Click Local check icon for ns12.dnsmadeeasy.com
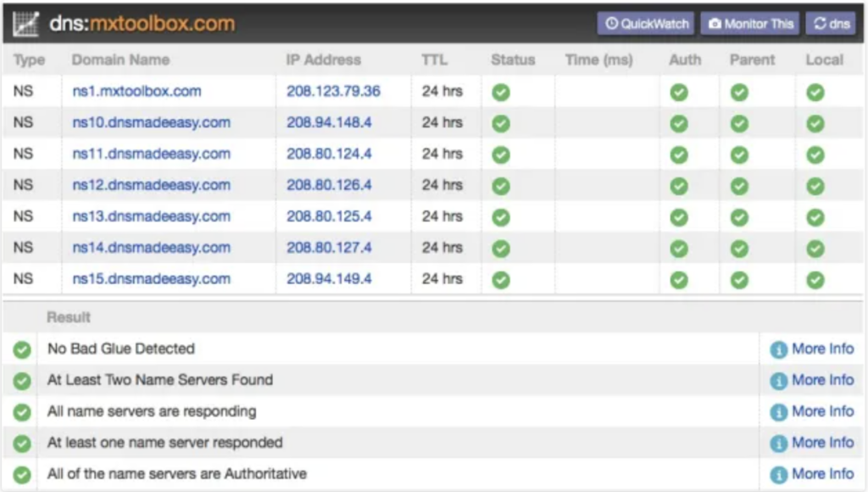 [815, 186]
